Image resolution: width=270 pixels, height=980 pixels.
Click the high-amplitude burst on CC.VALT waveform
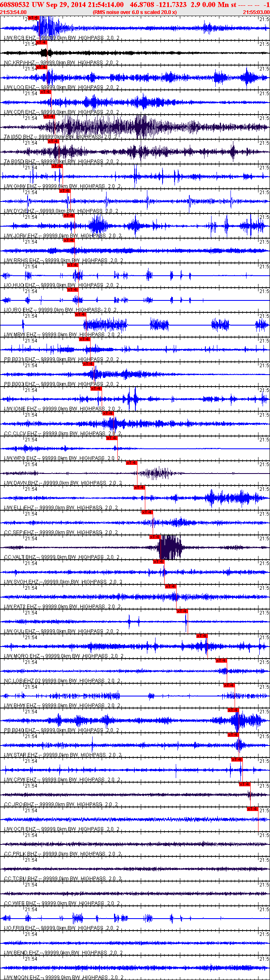[170, 547]
